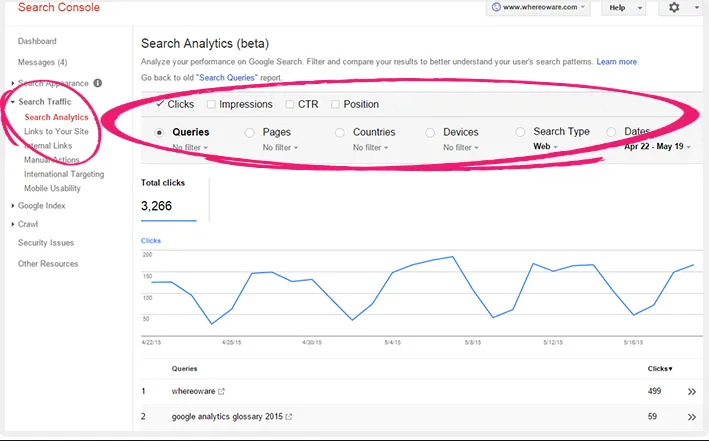Select the Devices radio button
709x441 pixels.
pos(430,133)
